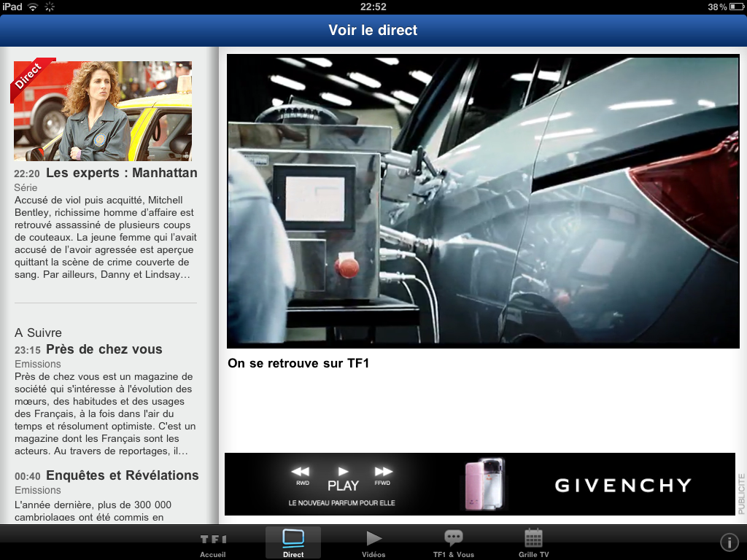The height and width of the screenshot is (560, 747).
Task: Tap the Voir le direct header title
Action: tap(373, 30)
